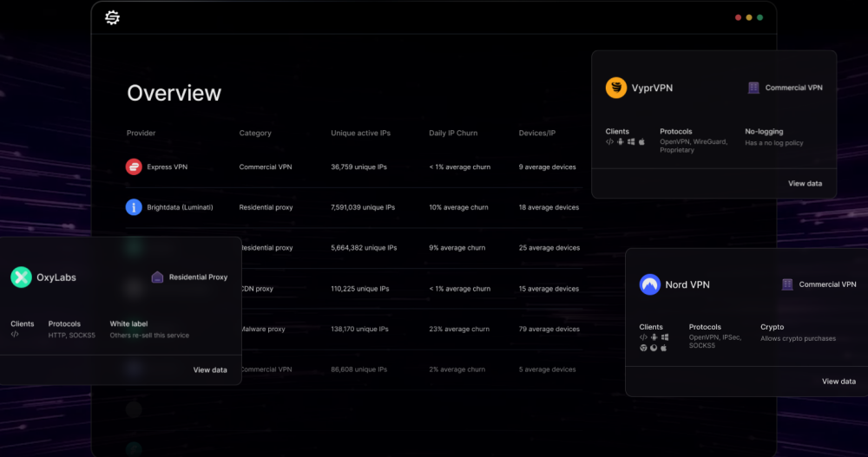Click HTTP, SOCKS5 protocols in the OxyLabs card
Screen dimensions: 868x457
coord(71,336)
